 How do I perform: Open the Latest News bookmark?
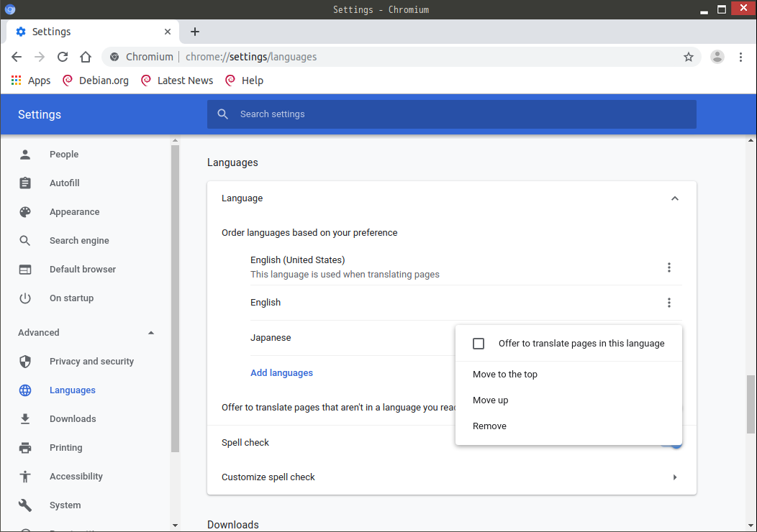tap(177, 81)
